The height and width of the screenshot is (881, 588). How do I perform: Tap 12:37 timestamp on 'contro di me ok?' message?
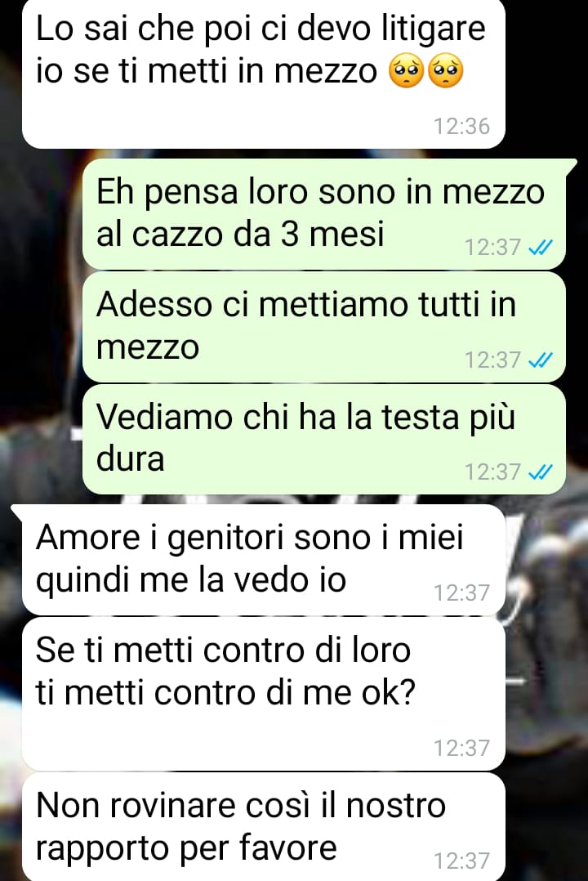pyautogui.click(x=461, y=748)
